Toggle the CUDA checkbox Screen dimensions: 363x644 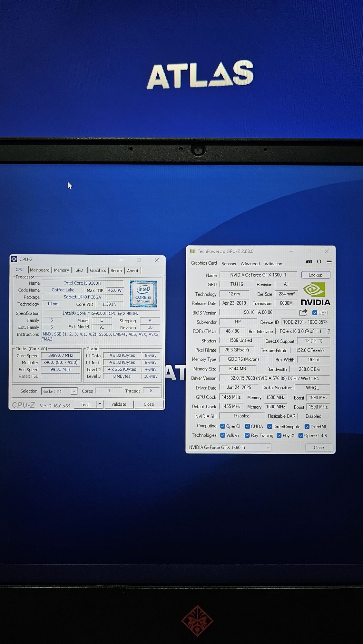click(x=247, y=426)
